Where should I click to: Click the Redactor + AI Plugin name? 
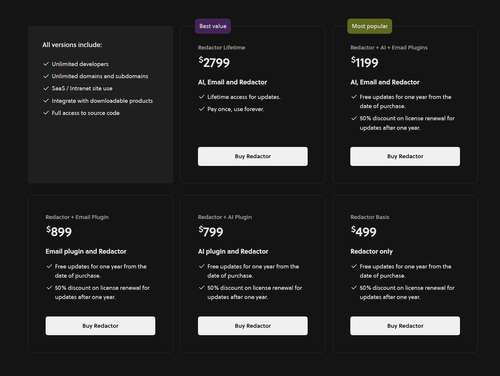[x=225, y=217]
